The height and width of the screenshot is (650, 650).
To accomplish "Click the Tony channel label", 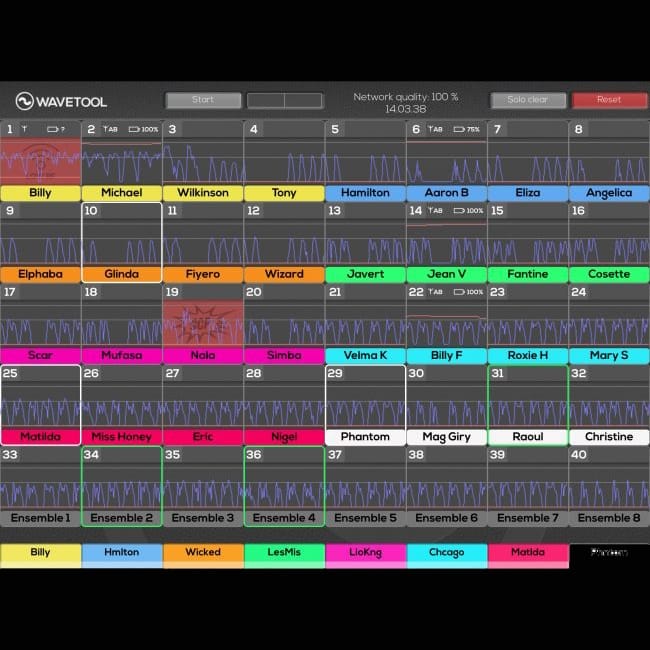I will coord(284,193).
